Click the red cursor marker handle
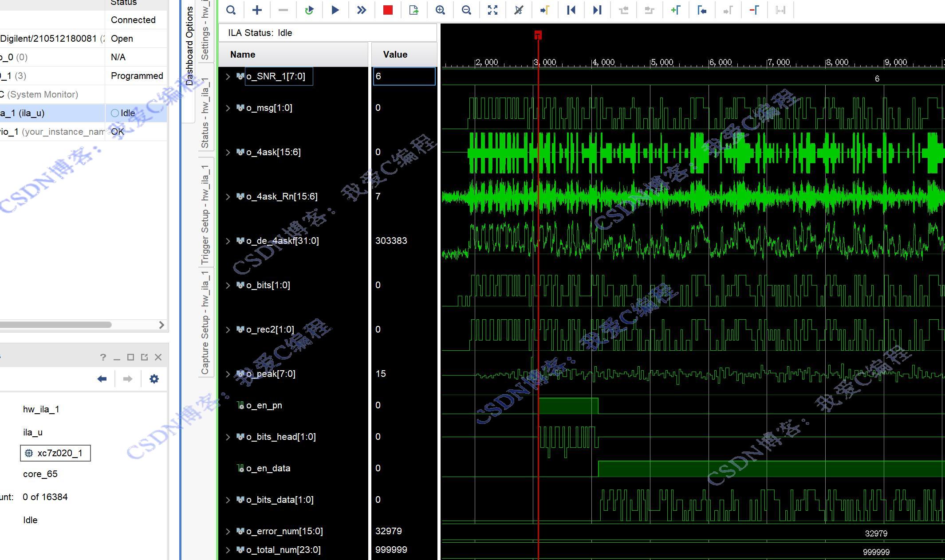Viewport: 945px width, 560px height. (x=538, y=35)
